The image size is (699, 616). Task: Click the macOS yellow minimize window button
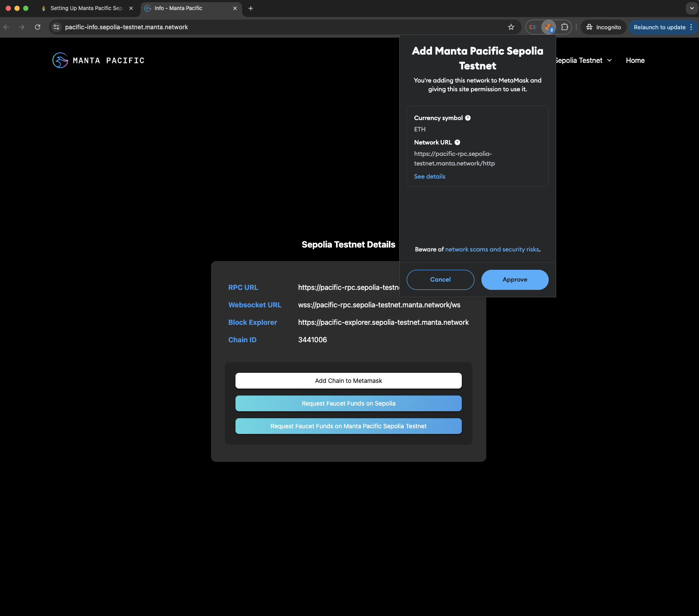tap(17, 8)
